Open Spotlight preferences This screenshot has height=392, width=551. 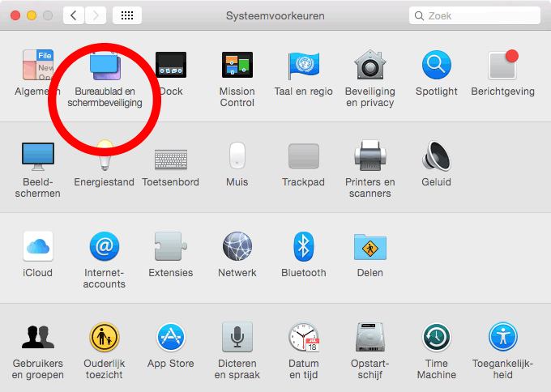click(x=436, y=66)
